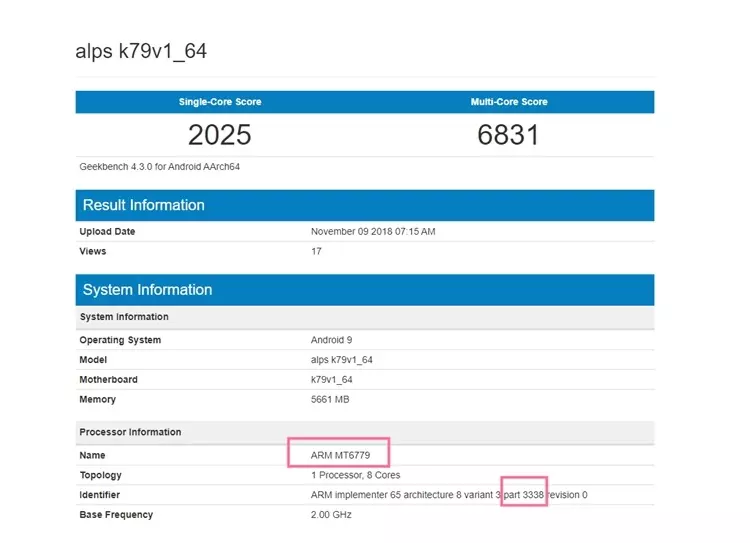Viewport: 750px width, 543px height.
Task: Click the Identifier label
Action: click(x=99, y=495)
